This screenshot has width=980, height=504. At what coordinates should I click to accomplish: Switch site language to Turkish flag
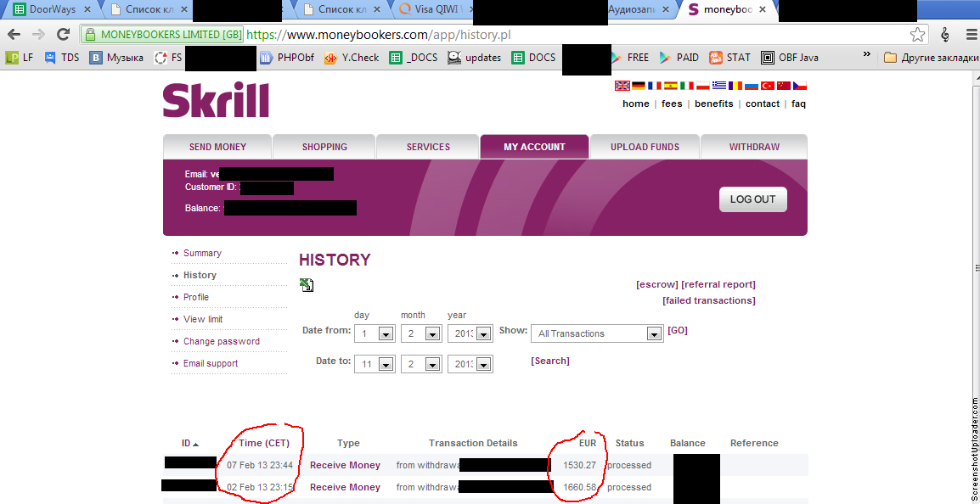(x=768, y=86)
